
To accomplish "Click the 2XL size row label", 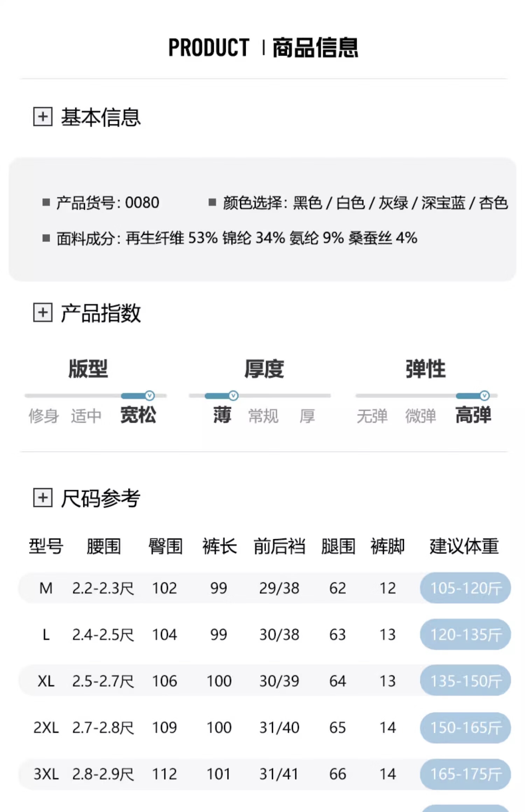I will coord(46,728).
